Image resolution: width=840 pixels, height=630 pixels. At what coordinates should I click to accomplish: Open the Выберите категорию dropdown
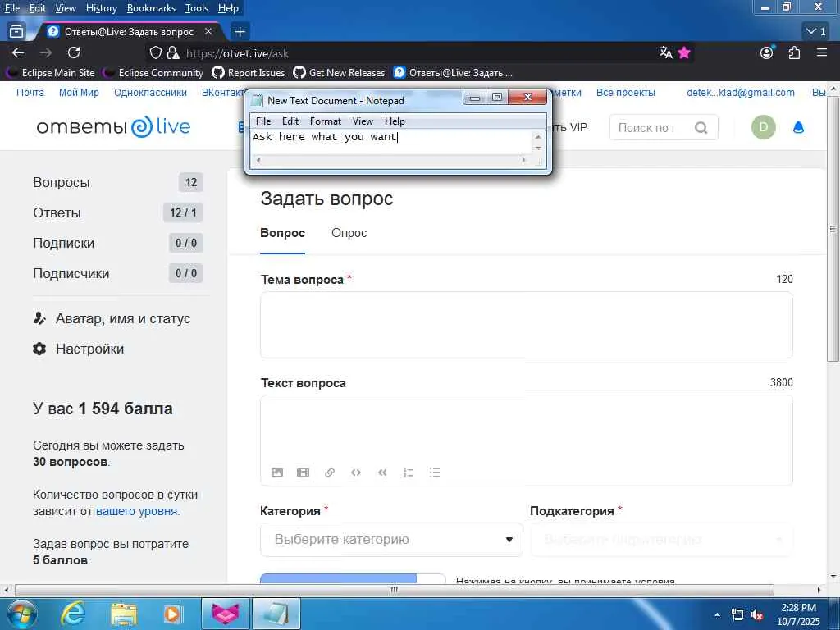point(391,540)
